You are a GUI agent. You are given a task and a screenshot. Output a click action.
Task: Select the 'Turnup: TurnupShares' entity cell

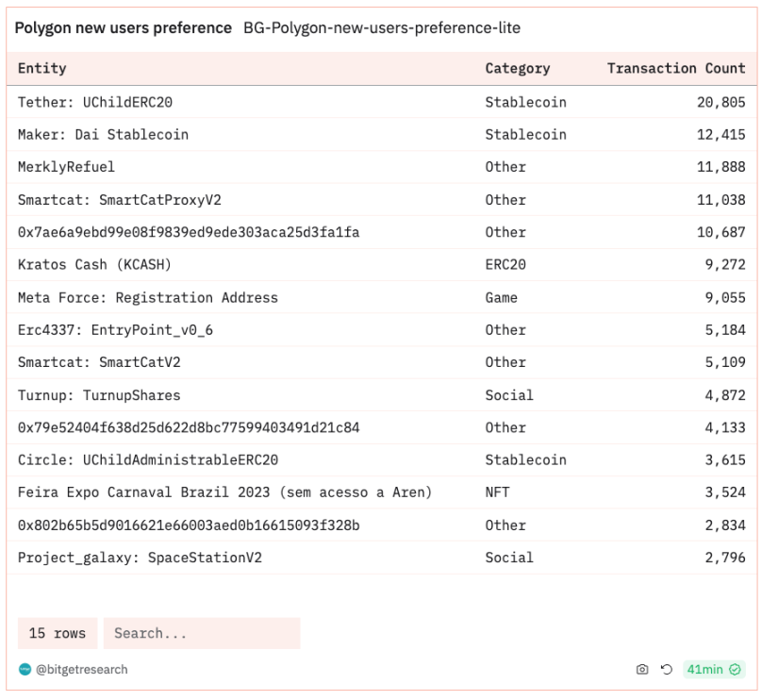pyautogui.click(x=99, y=395)
